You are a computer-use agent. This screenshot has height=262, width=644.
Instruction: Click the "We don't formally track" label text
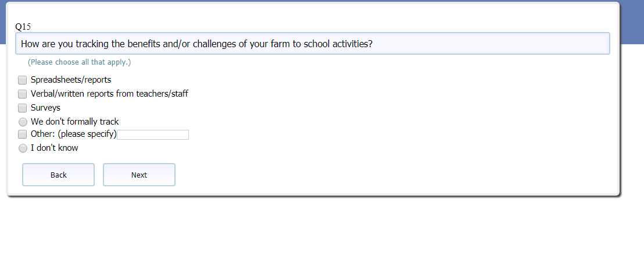pos(74,122)
